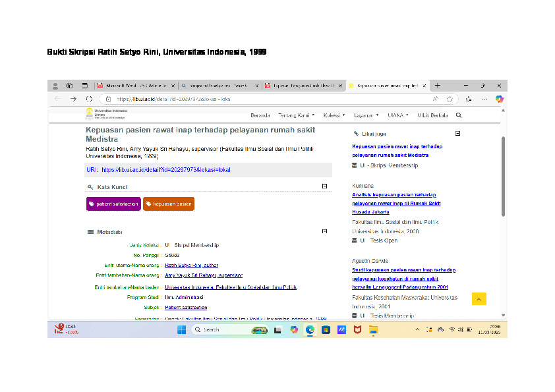The width and height of the screenshot is (555, 392).
Task: Open the tab actions menu icon
Action: (x=84, y=86)
